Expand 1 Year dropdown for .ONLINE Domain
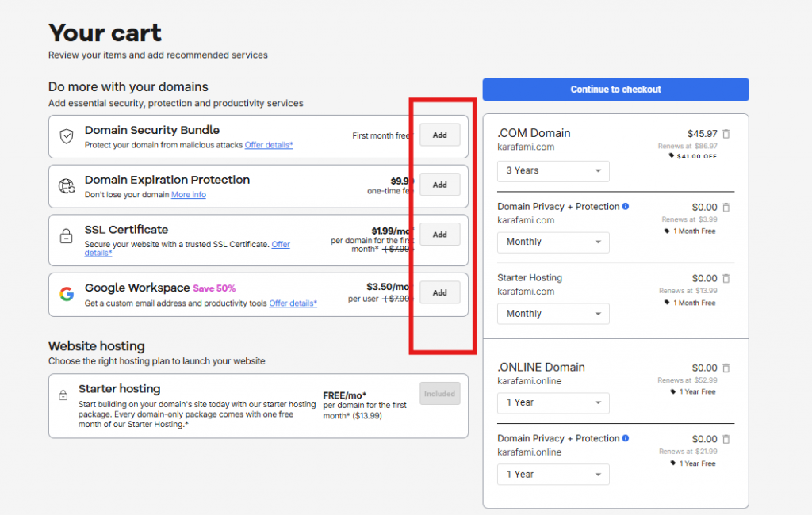812x515 pixels. tap(553, 402)
